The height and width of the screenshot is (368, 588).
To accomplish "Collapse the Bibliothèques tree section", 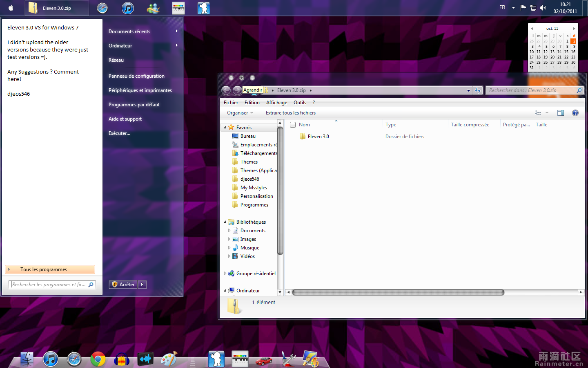I will [225, 222].
